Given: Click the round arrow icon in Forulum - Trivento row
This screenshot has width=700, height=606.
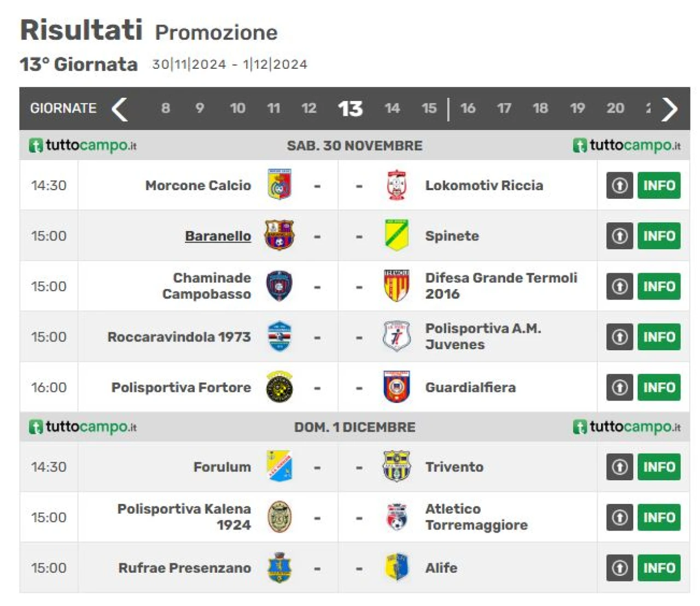Looking at the screenshot, I should click(x=620, y=467).
